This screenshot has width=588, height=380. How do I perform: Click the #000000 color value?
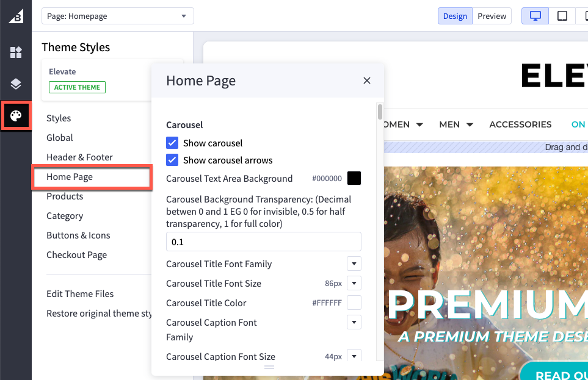(x=327, y=178)
